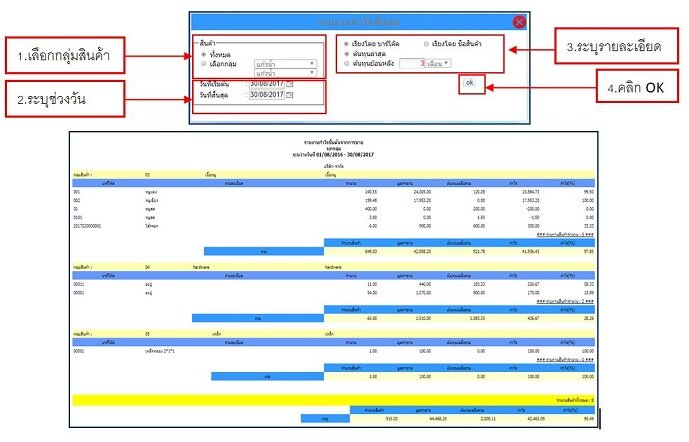Image resolution: width=689 pixels, height=442 pixels.
Task: Select the ทั้งหมด radio option
Action: [x=203, y=54]
